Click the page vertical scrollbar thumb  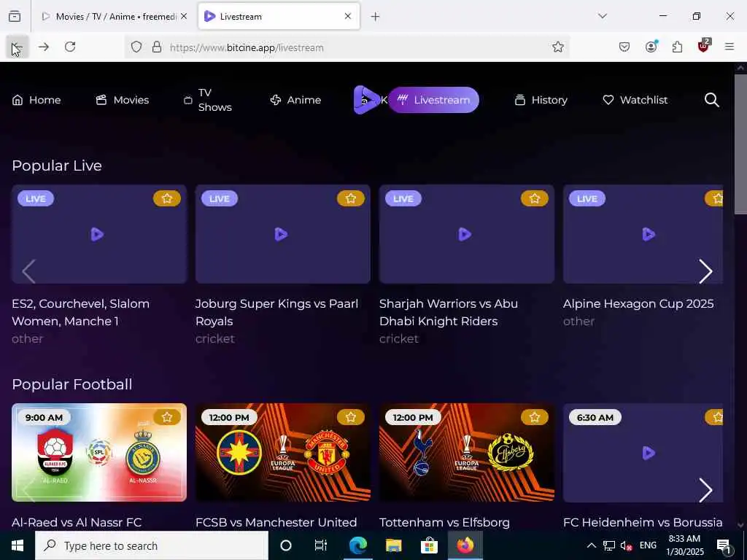pyautogui.click(x=740, y=144)
